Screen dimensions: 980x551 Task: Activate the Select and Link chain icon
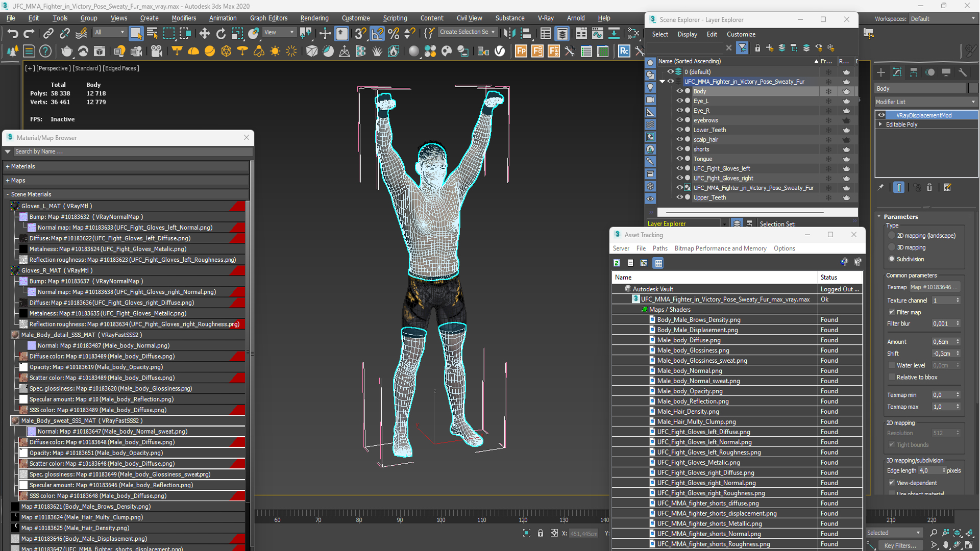(48, 34)
